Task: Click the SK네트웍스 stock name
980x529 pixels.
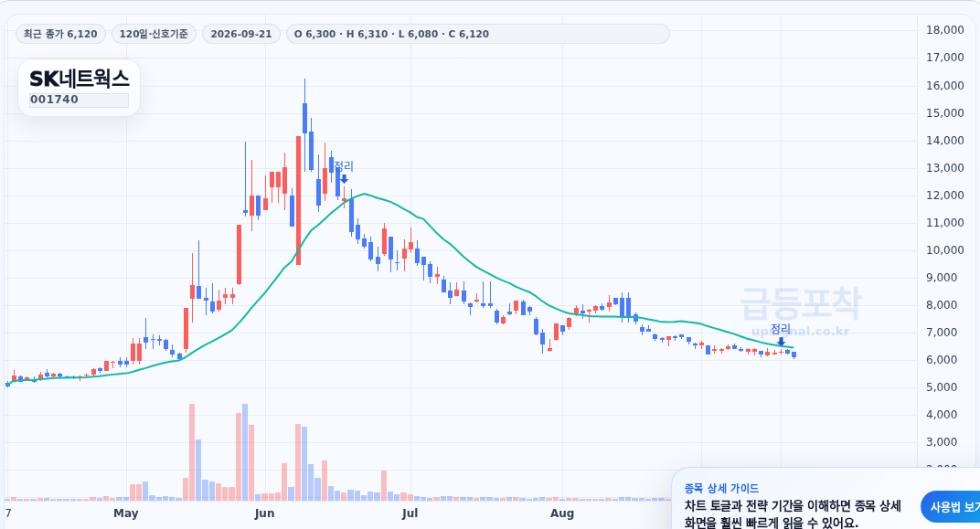Action: [x=80, y=79]
